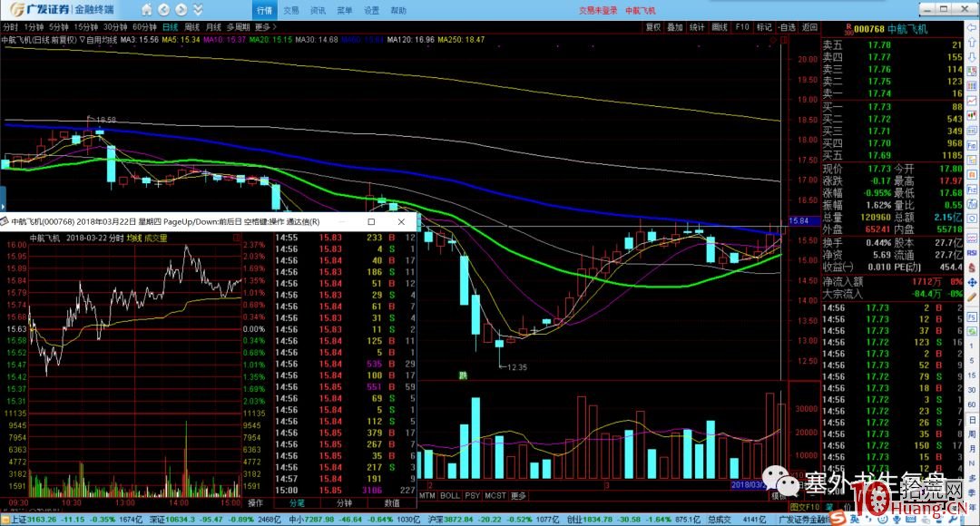This screenshot has width=980, height=526.
Task: Select the 周 period in right sidebar
Action: coord(972,433)
